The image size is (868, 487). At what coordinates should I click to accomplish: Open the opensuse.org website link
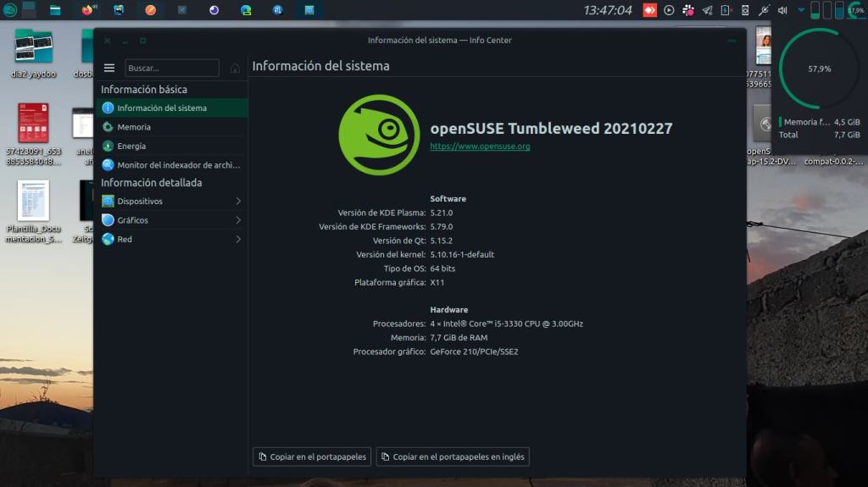coord(480,147)
